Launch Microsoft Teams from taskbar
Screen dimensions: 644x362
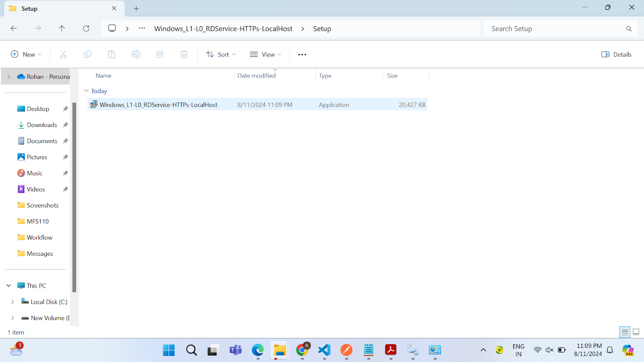coord(235,350)
